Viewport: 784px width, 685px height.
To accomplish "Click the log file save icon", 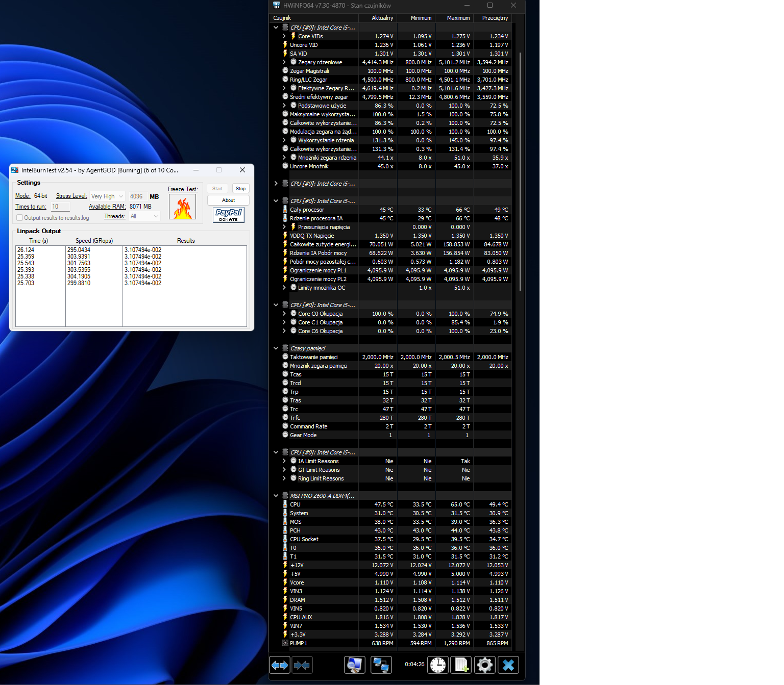I will pos(461,665).
